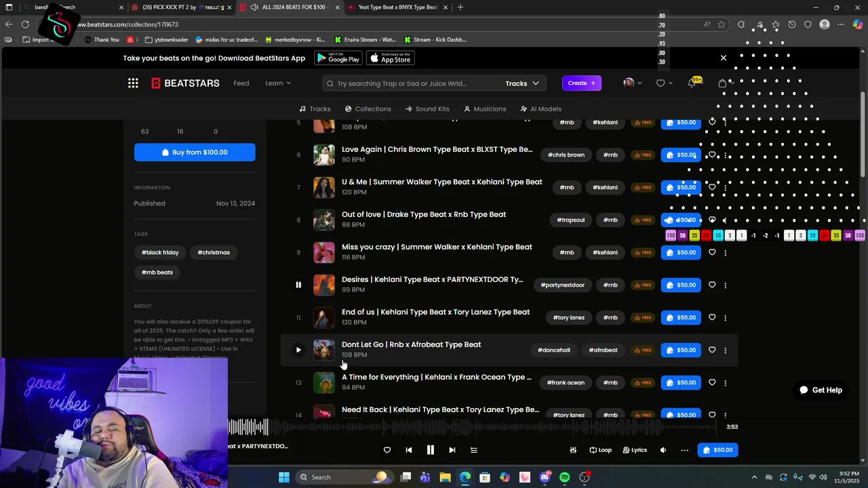Open player more options ellipsis
Viewport: 868px width, 488px height.
685,450
